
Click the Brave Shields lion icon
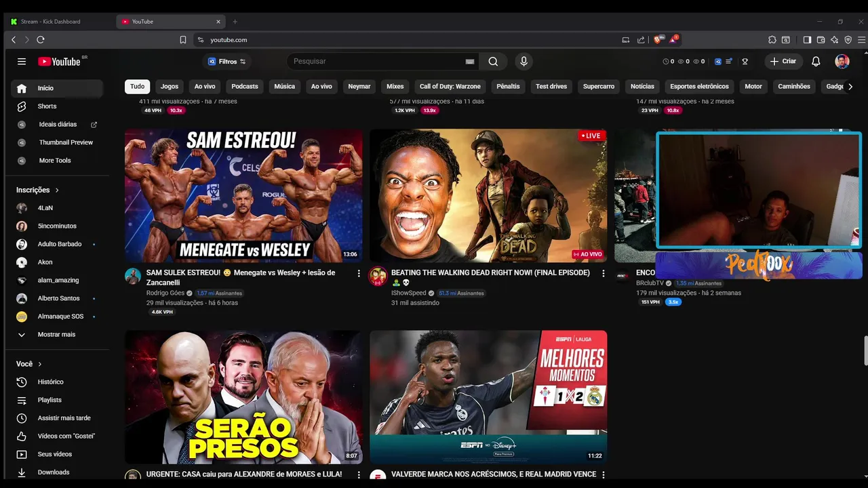tap(657, 40)
